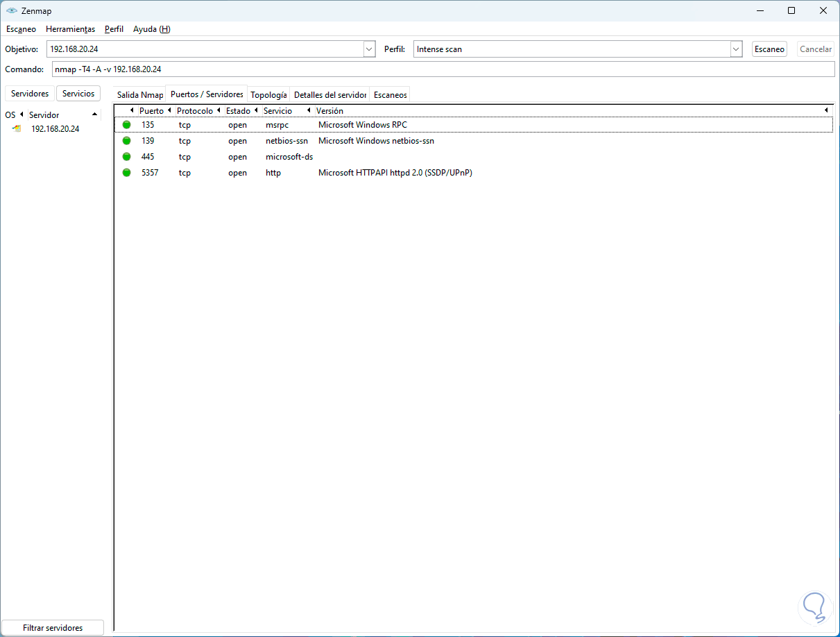This screenshot has width=840, height=637.
Task: Click the blank icon column header arrow
Action: 132,111
